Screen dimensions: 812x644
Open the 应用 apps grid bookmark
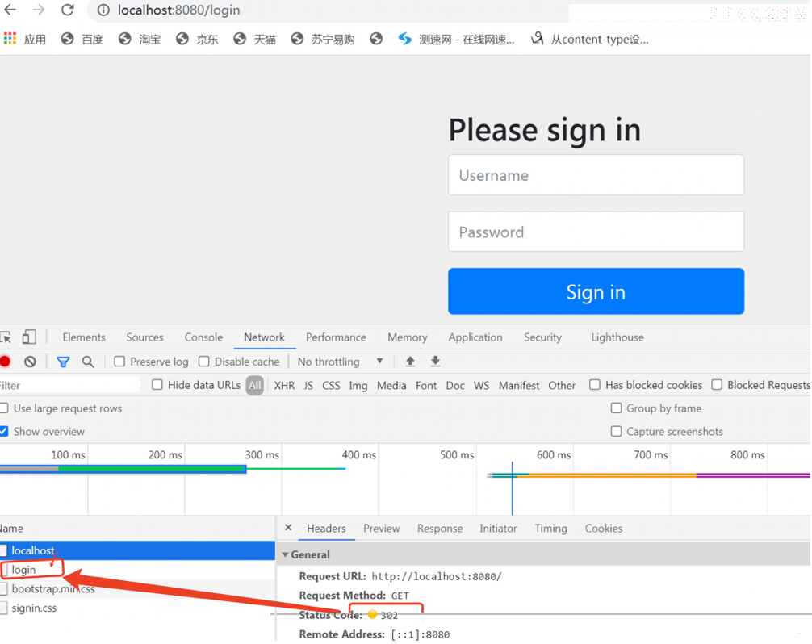[25, 39]
